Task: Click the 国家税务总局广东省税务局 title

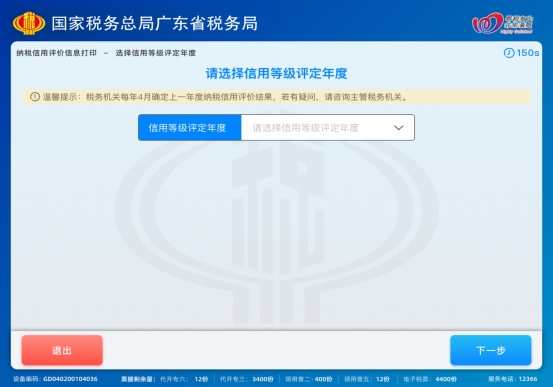Action: tap(155, 24)
